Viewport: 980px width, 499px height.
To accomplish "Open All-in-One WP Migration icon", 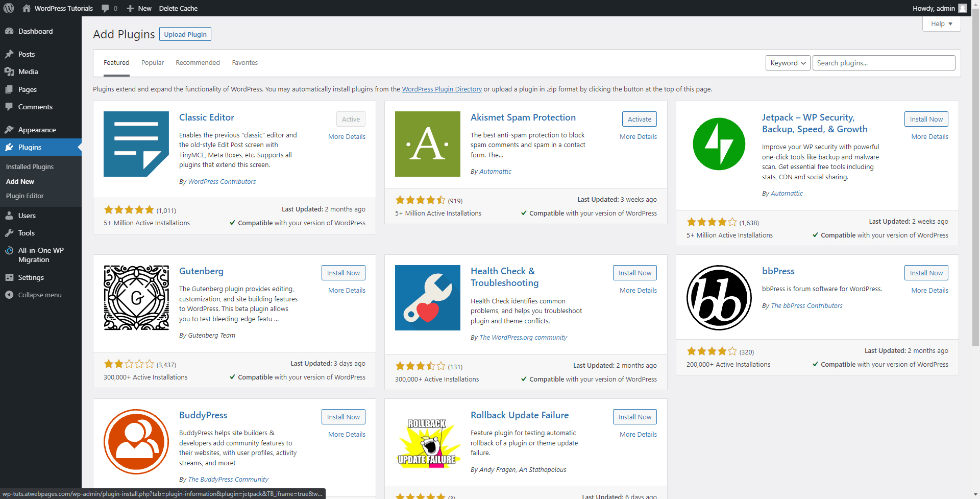I will click(9, 250).
